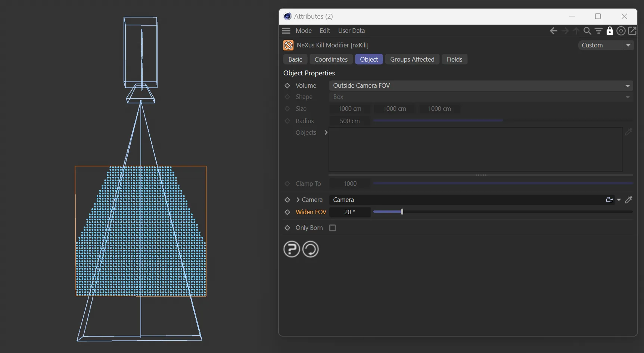Click the Widen FOV slider handle
Viewport: 644px width, 353px height.
tap(402, 212)
